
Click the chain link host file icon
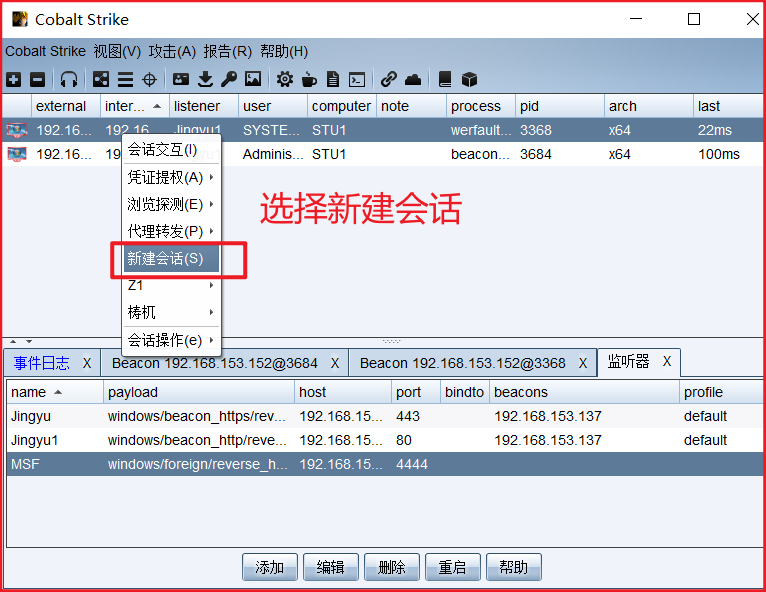point(388,79)
